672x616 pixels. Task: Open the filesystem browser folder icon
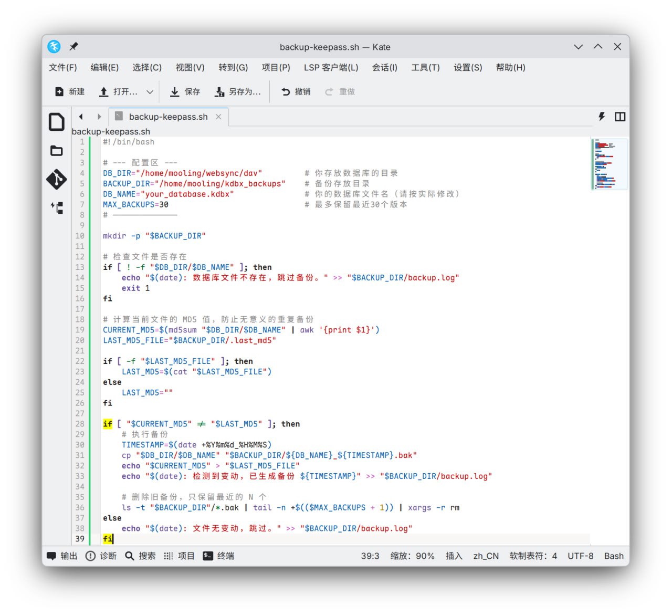(56, 151)
